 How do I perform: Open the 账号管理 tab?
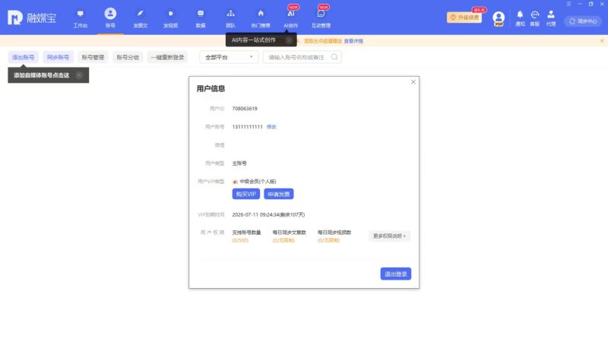pyautogui.click(x=93, y=57)
